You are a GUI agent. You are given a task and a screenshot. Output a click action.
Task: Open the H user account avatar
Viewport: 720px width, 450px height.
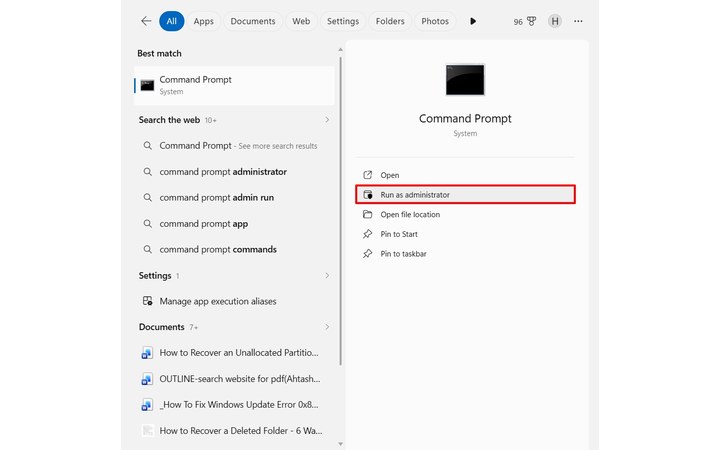[x=555, y=21]
